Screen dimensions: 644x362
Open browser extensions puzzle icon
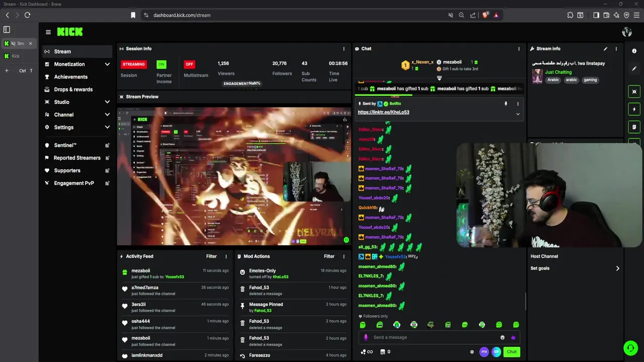click(x=570, y=15)
